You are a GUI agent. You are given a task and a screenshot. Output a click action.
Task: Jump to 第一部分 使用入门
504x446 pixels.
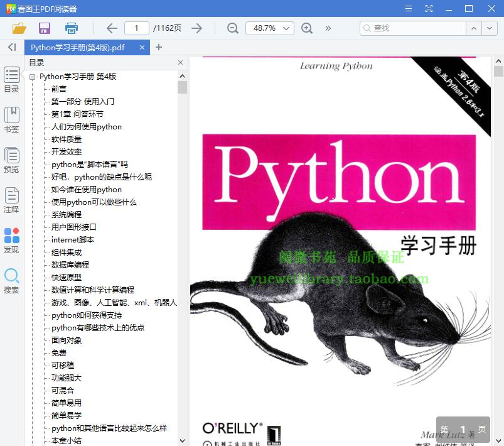coord(83,102)
